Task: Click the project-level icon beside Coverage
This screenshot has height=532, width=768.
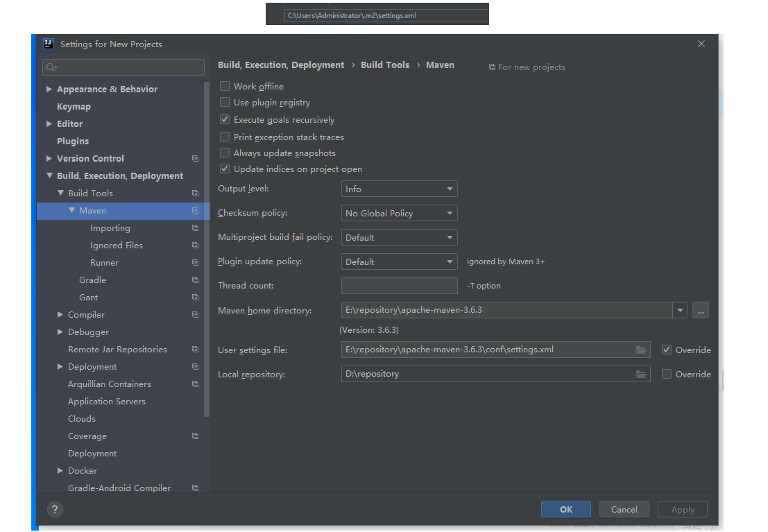Action: tap(196, 436)
